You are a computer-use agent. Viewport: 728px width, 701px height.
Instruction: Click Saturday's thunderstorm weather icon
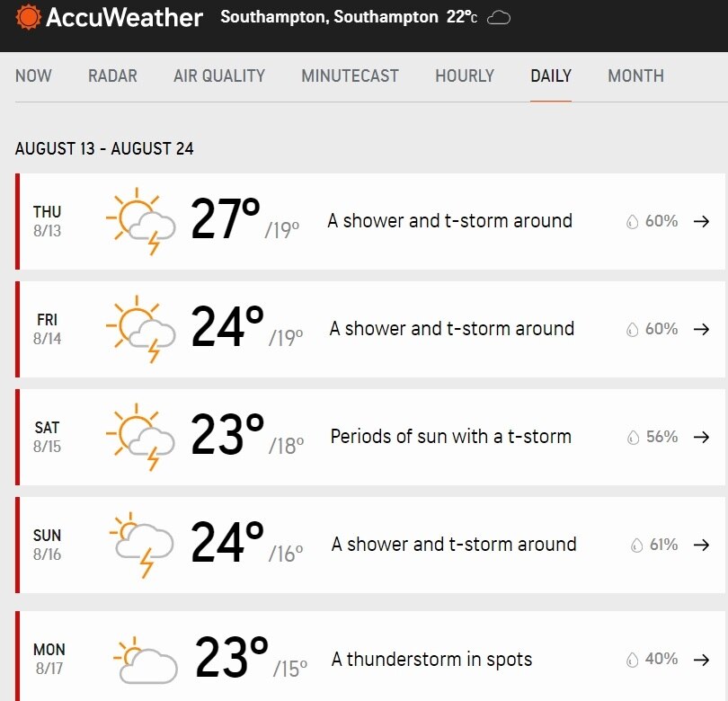[138, 437]
